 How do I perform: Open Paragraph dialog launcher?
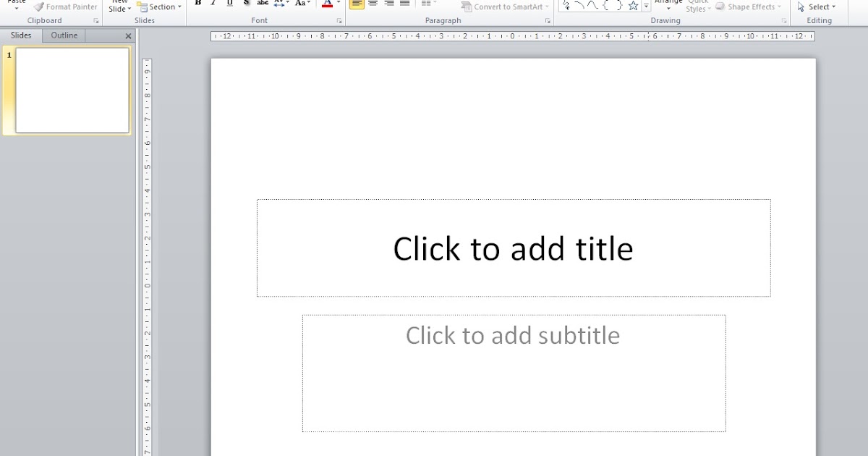[x=548, y=21]
